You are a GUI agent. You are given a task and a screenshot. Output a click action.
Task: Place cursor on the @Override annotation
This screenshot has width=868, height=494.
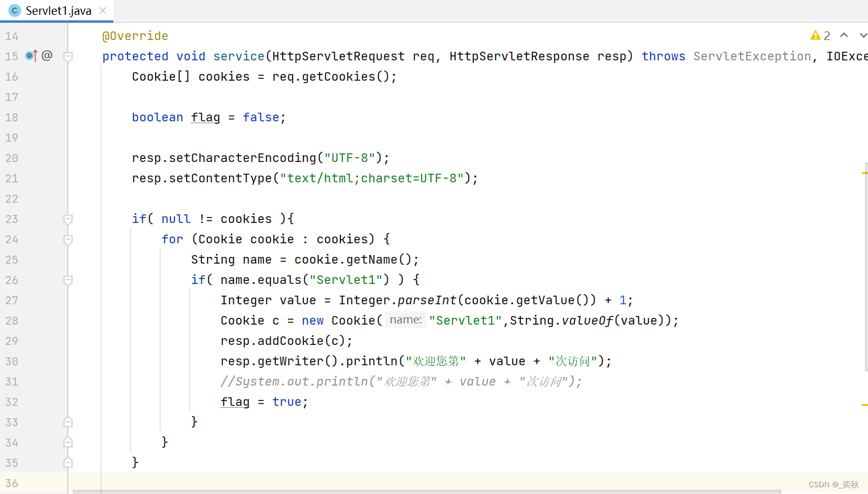click(135, 36)
